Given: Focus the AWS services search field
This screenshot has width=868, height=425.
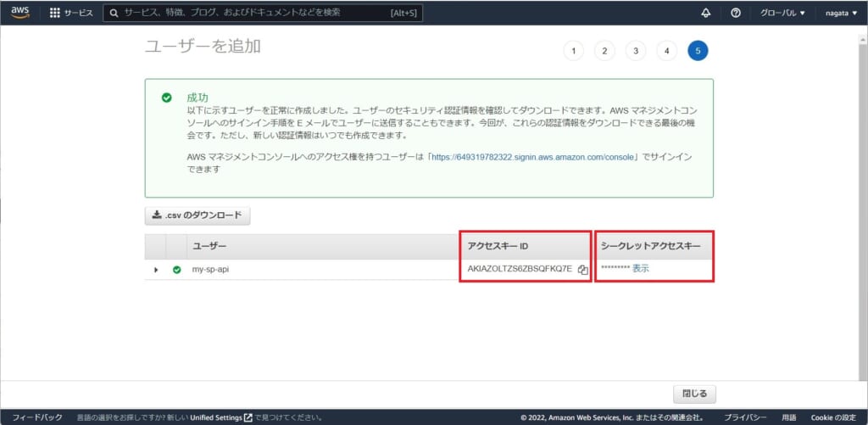Looking at the screenshot, I should 263,13.
